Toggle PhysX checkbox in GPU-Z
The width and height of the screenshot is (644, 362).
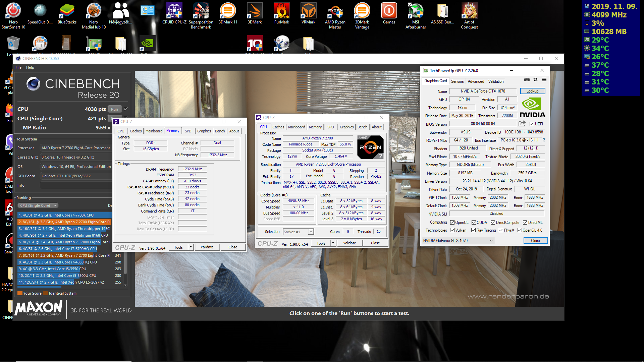[x=501, y=230]
